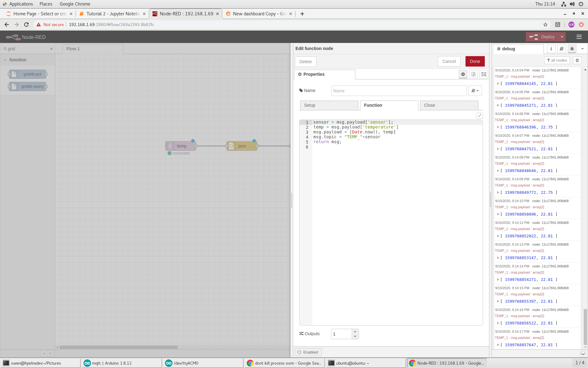Open the node Appearance settings tab
This screenshot has height=368, width=588.
click(484, 74)
